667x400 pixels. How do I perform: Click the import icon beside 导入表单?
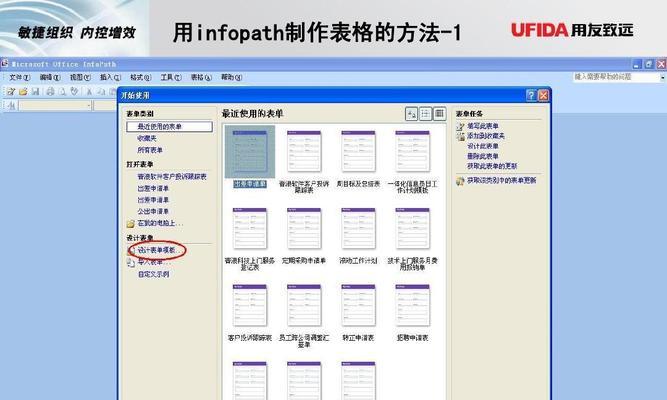pos(131,263)
